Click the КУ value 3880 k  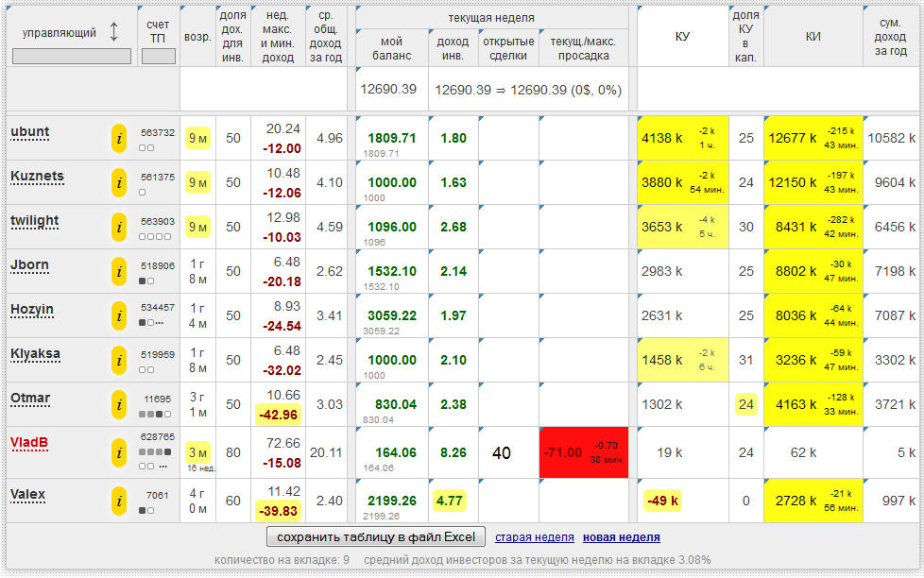pyautogui.click(x=661, y=182)
